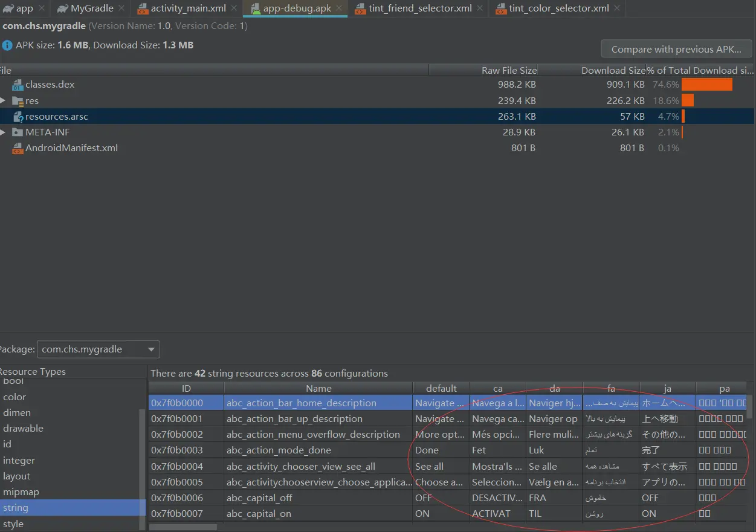Click the resources.arsc file icon
This screenshot has width=756, height=532.
pos(18,117)
